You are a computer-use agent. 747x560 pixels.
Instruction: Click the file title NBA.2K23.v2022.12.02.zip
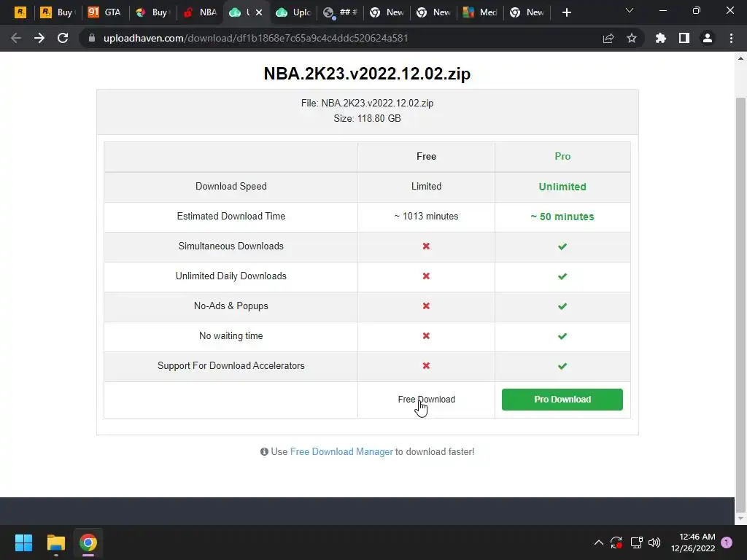(x=367, y=74)
